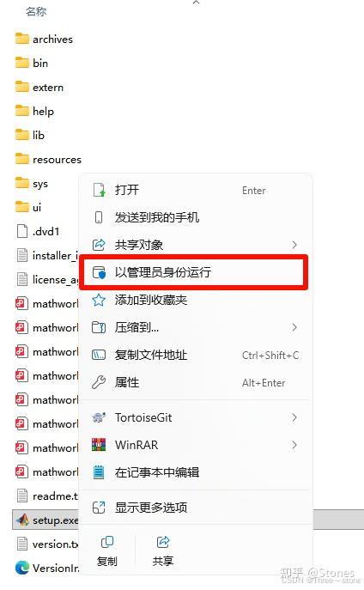Expand the TortoiseGit submenu chevron
The image size is (364, 590).
(294, 417)
